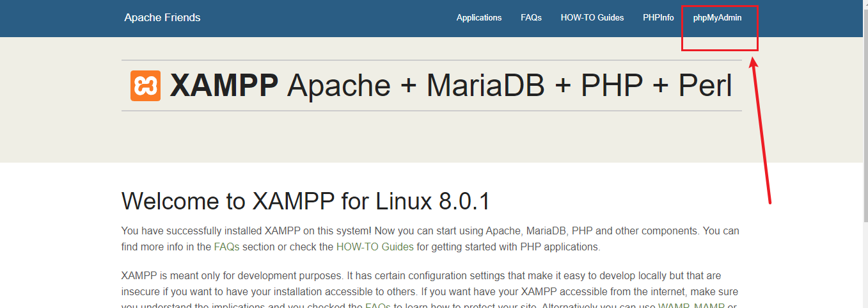Screen dimensions: 868x308
Task: Click the 'XAMPP Apache + MariaDB + PHP + Perl' title
Action: [x=451, y=86]
